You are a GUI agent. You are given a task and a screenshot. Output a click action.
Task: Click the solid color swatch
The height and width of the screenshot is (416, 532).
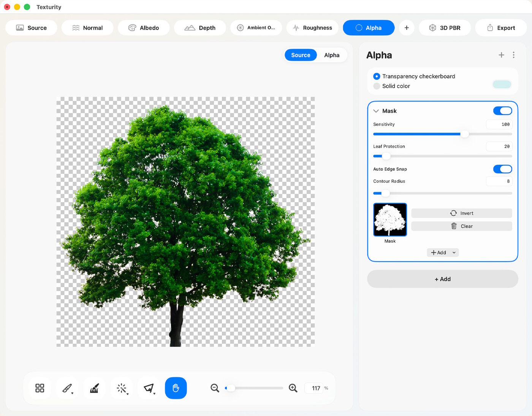[502, 84]
